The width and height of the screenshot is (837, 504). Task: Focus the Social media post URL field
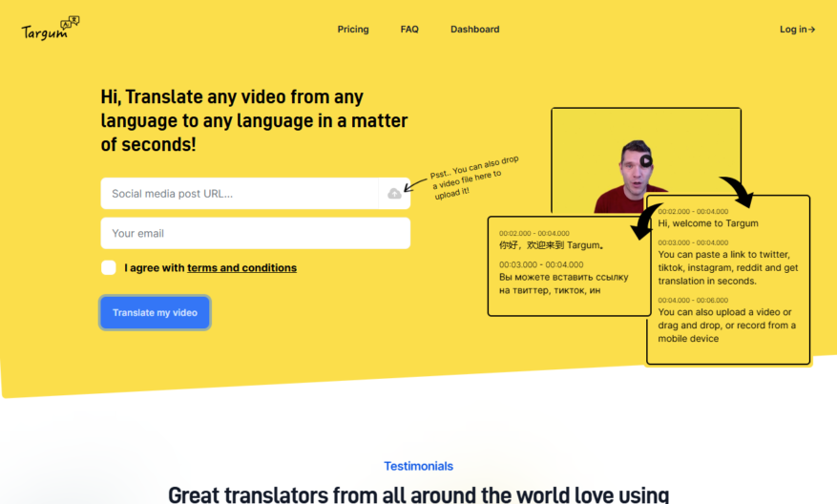240,193
